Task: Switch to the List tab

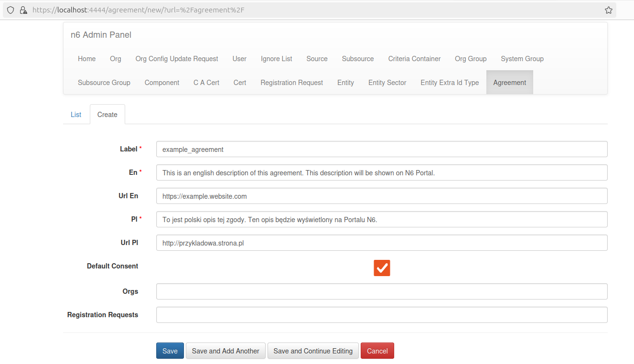Action: (76, 115)
